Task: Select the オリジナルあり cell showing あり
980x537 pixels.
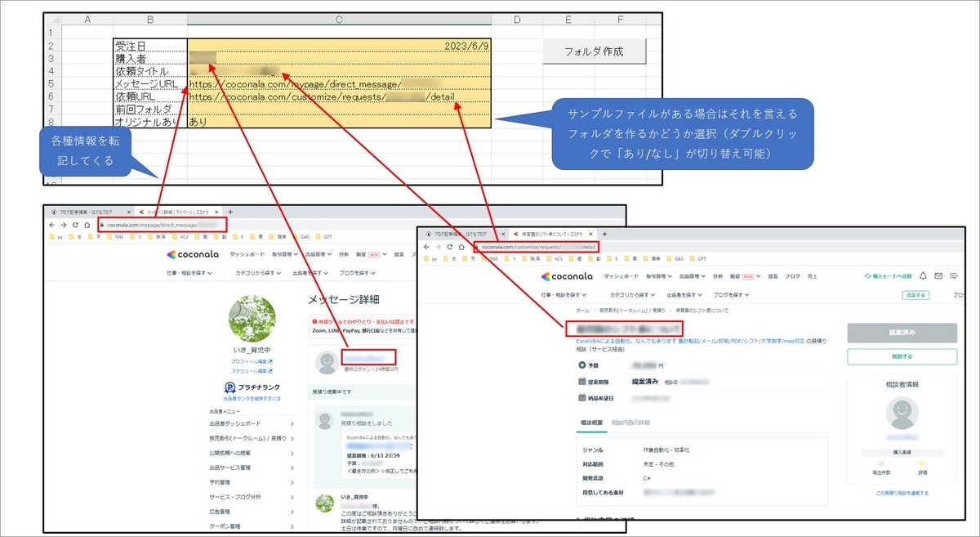Action: tap(339, 121)
